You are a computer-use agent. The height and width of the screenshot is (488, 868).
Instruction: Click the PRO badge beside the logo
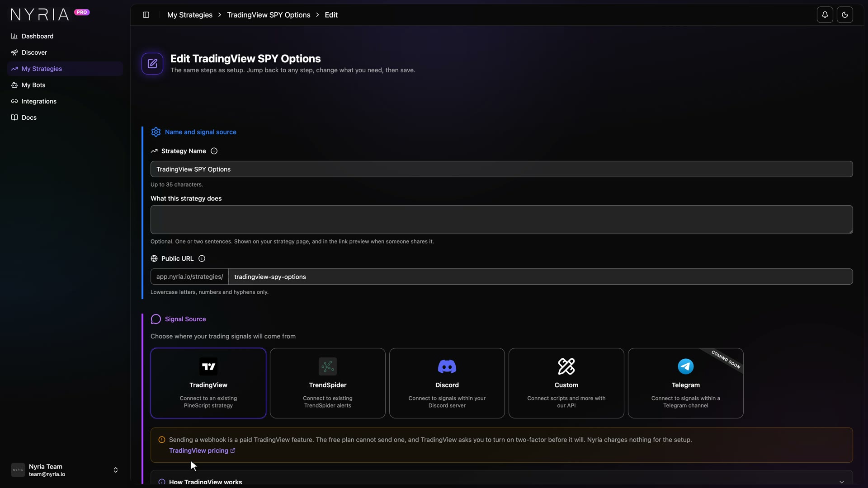82,12
